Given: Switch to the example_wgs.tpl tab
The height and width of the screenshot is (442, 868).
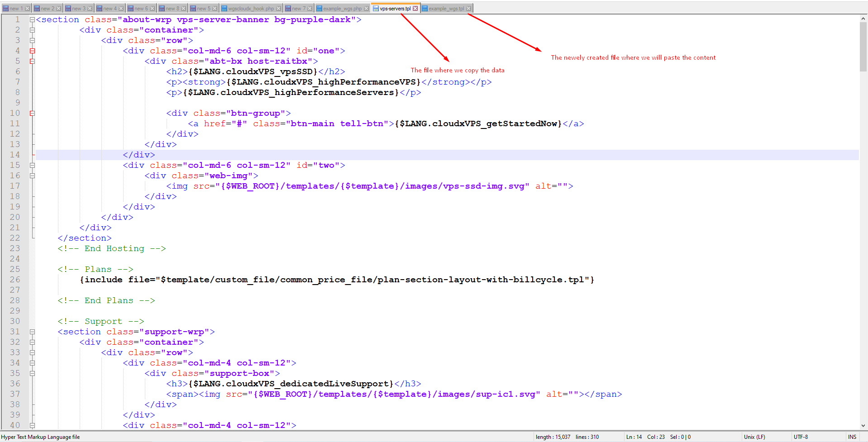Looking at the screenshot, I should 446,9.
